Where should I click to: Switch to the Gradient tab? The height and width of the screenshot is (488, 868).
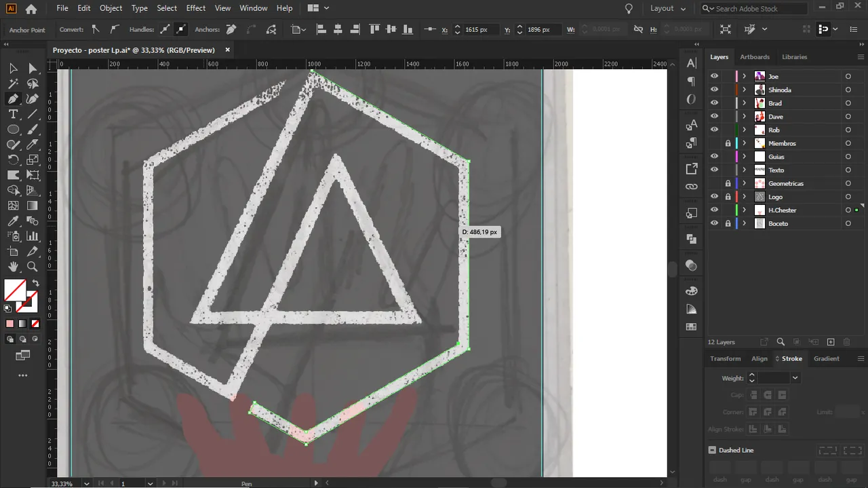pos(827,358)
